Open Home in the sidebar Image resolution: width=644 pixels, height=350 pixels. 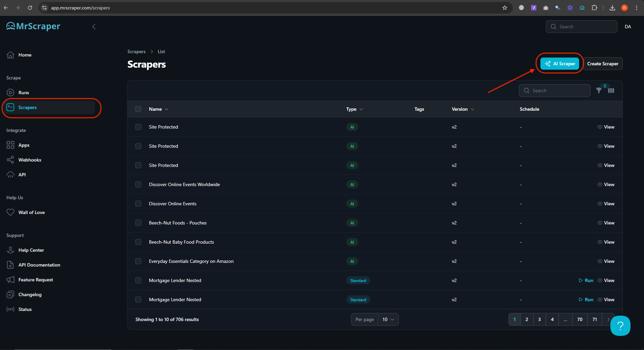(x=25, y=55)
